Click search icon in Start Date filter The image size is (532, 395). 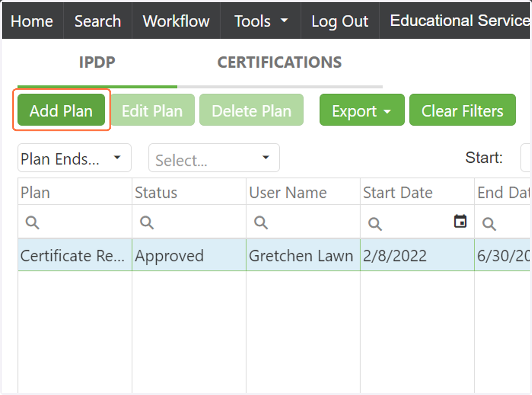coord(375,224)
